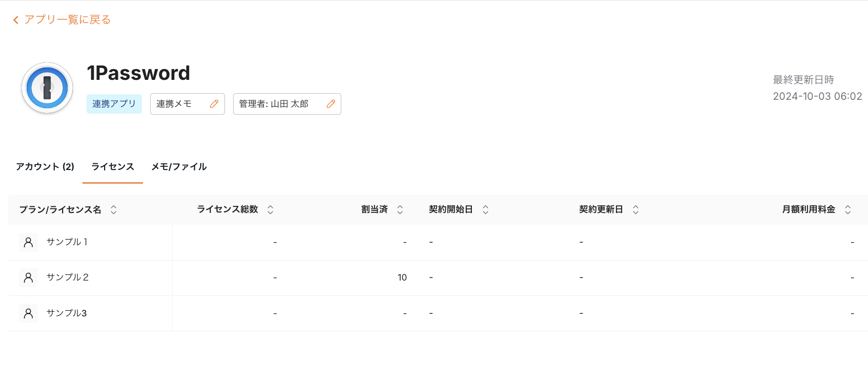Screen dimensions: 868x385
Task: Open the メモ/ファイル tab
Action: click(179, 167)
